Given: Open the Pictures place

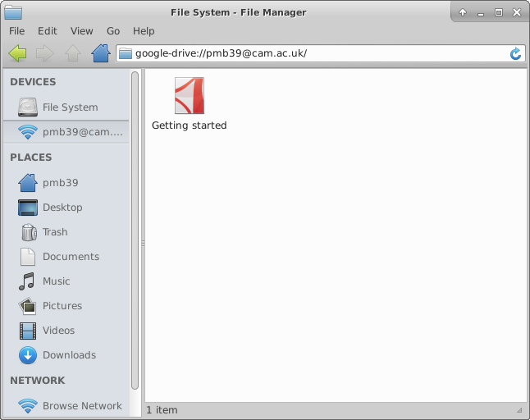Looking at the screenshot, I should click(62, 306).
